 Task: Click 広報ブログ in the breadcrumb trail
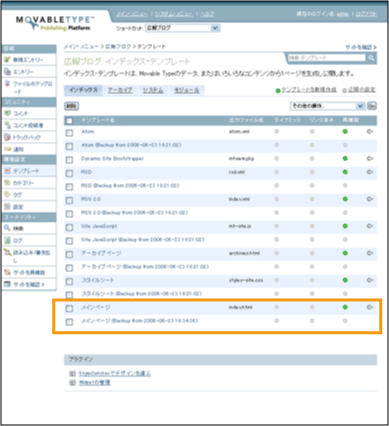118,47
